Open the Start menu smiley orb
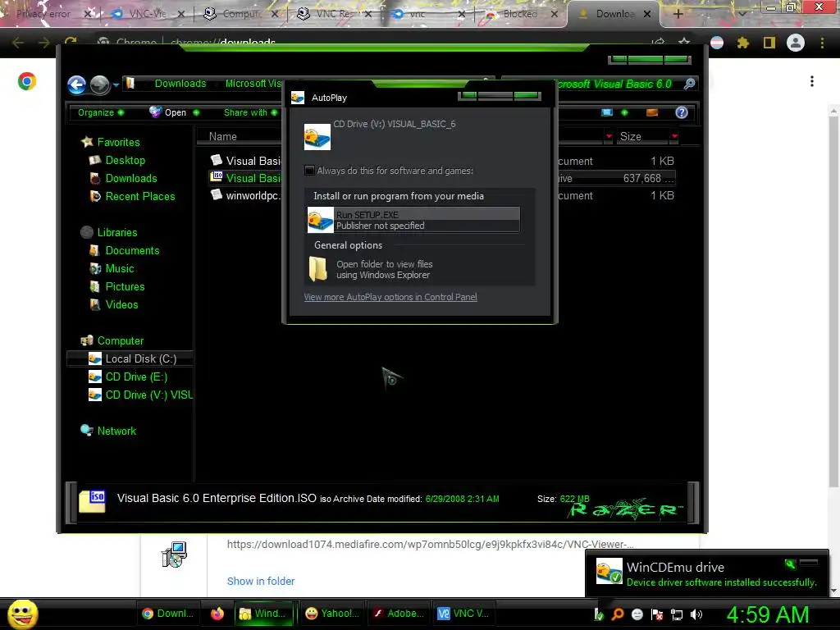The width and height of the screenshot is (840, 630). pos(22,614)
